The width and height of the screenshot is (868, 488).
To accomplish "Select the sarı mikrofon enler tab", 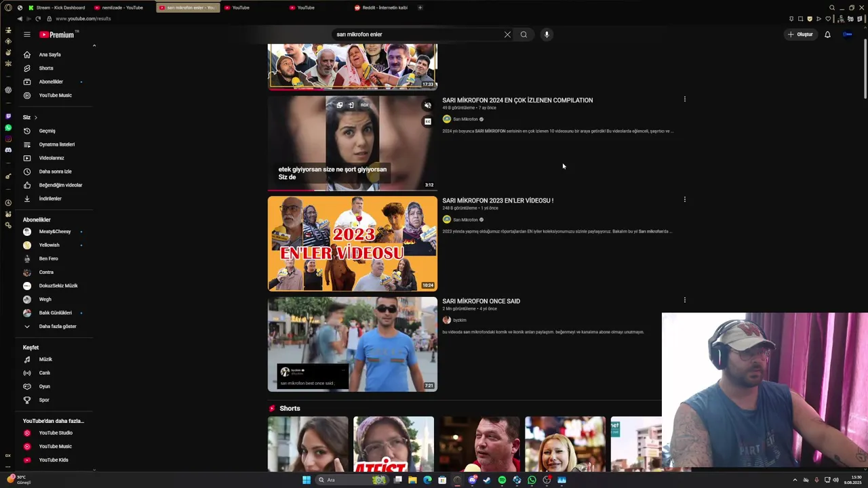I will click(x=187, y=7).
